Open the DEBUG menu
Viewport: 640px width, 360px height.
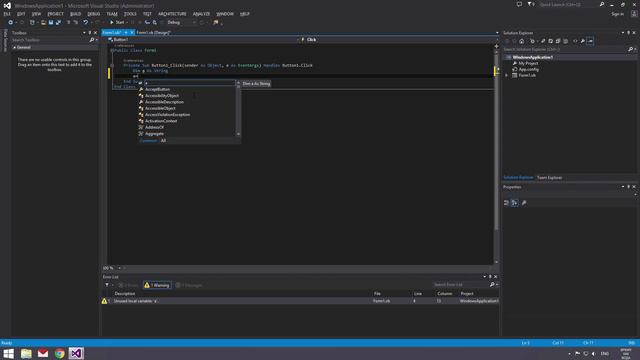pyautogui.click(x=93, y=14)
